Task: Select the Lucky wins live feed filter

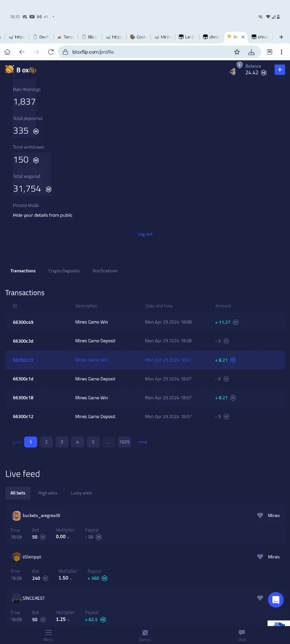Action: click(81, 493)
